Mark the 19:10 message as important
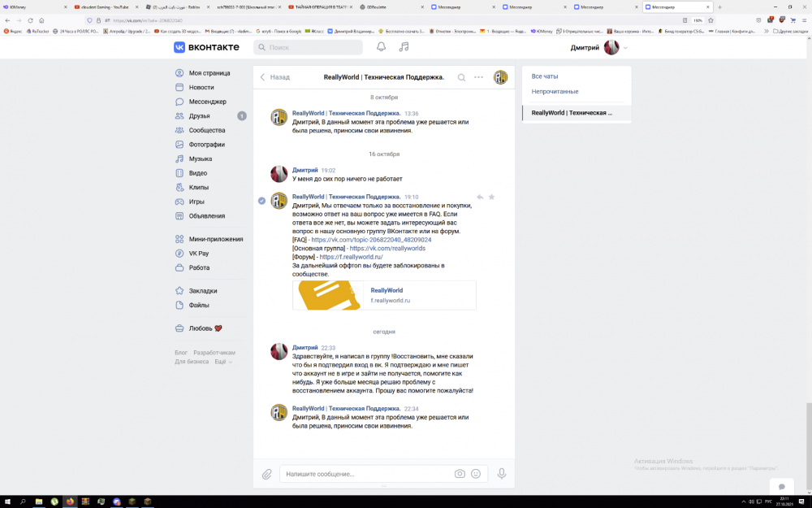 pos(492,197)
